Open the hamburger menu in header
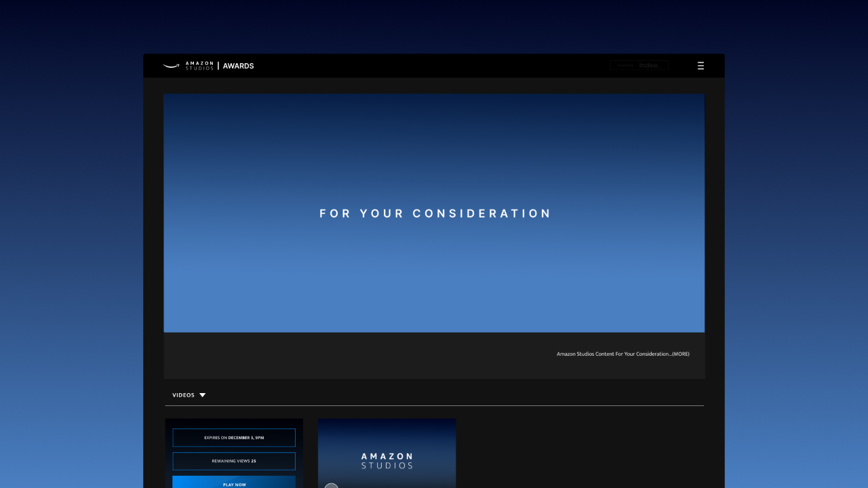 (x=701, y=66)
